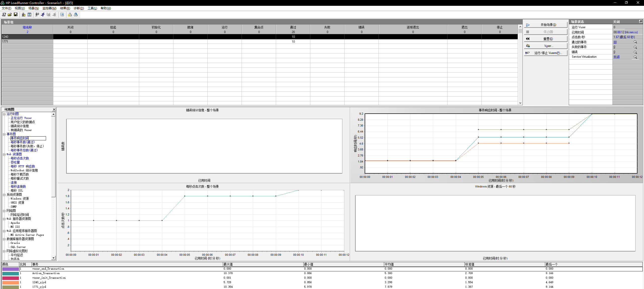Open the 场景(N) menu

[33, 8]
